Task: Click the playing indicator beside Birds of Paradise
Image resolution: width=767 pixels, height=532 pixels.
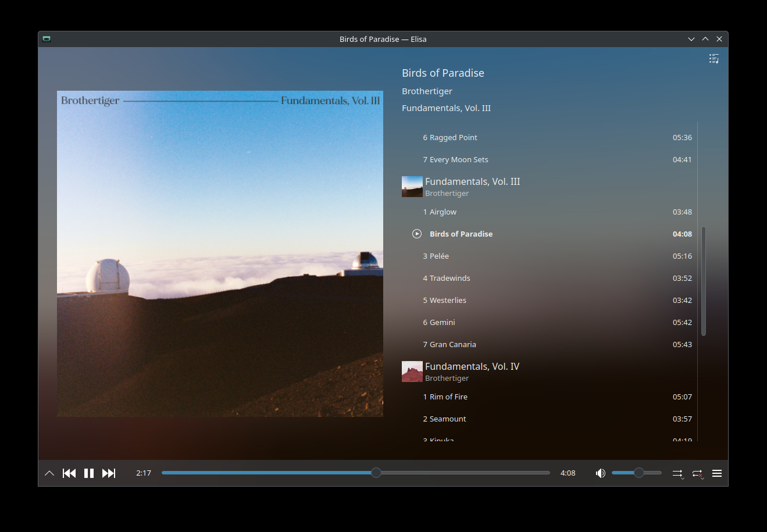Action: tap(417, 234)
